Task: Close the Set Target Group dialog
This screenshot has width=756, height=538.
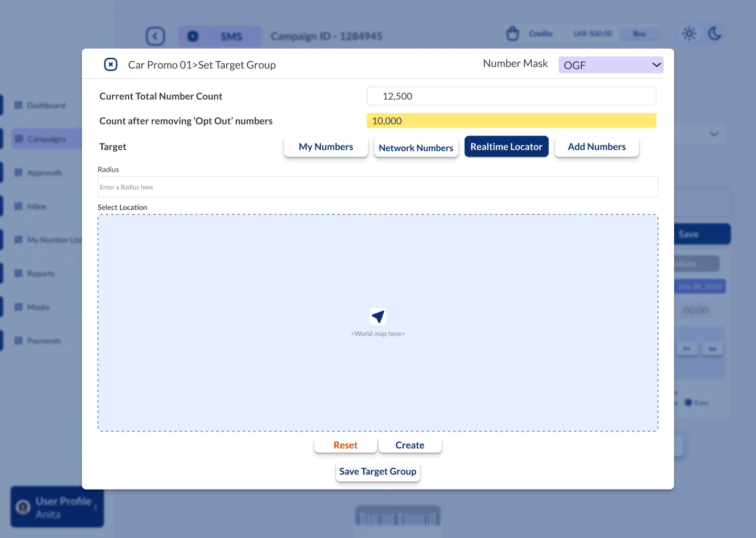Action: pos(111,64)
